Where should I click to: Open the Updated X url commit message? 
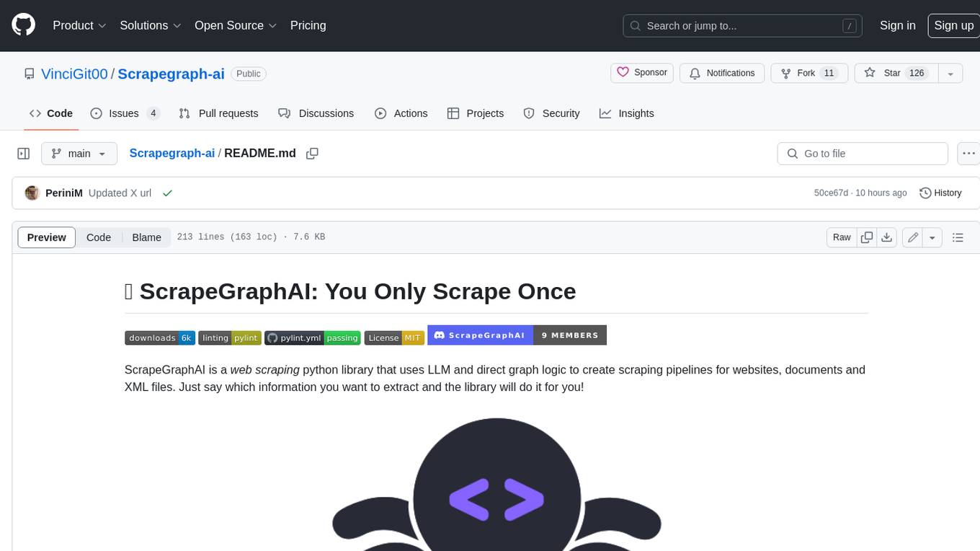click(x=120, y=193)
